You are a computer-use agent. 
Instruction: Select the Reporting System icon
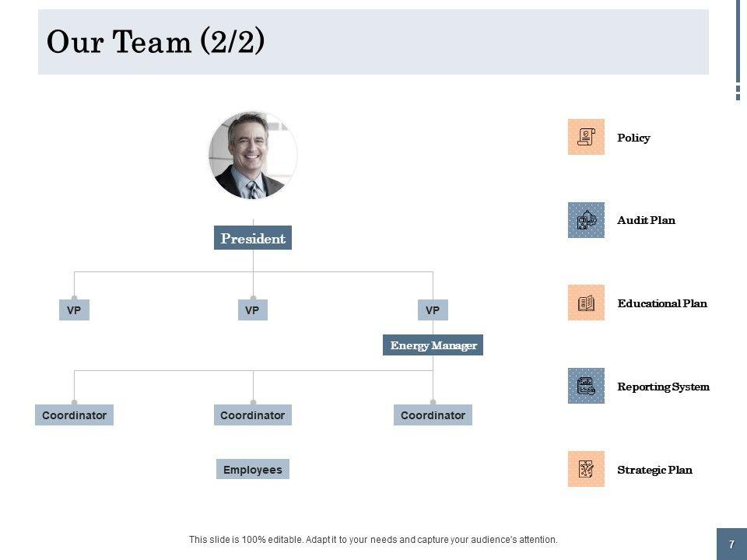pos(586,386)
